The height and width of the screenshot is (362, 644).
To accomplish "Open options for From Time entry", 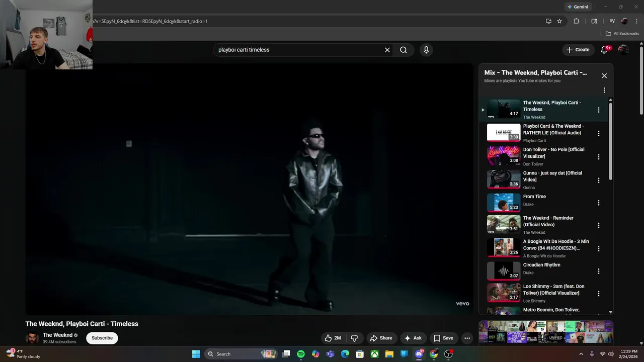I will (x=598, y=203).
